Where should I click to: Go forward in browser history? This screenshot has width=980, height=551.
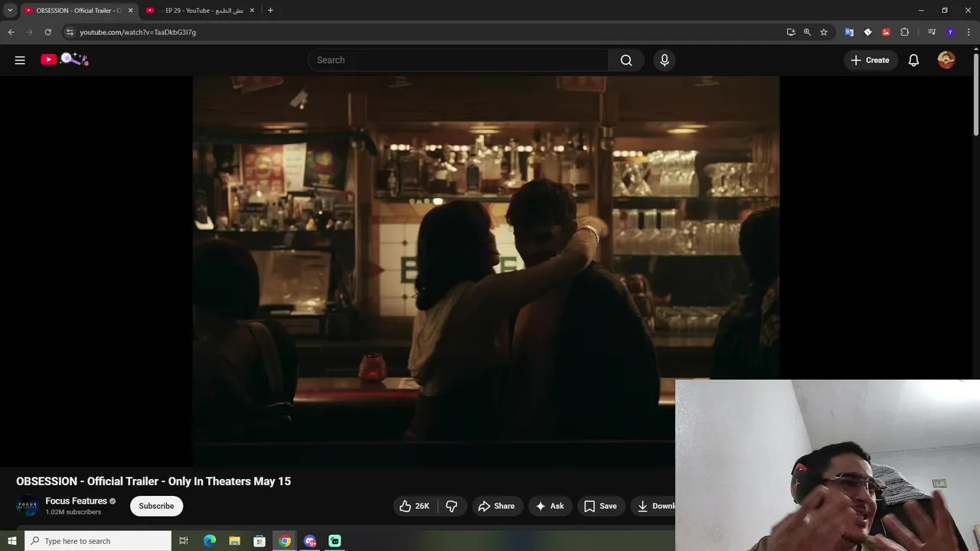[30, 32]
